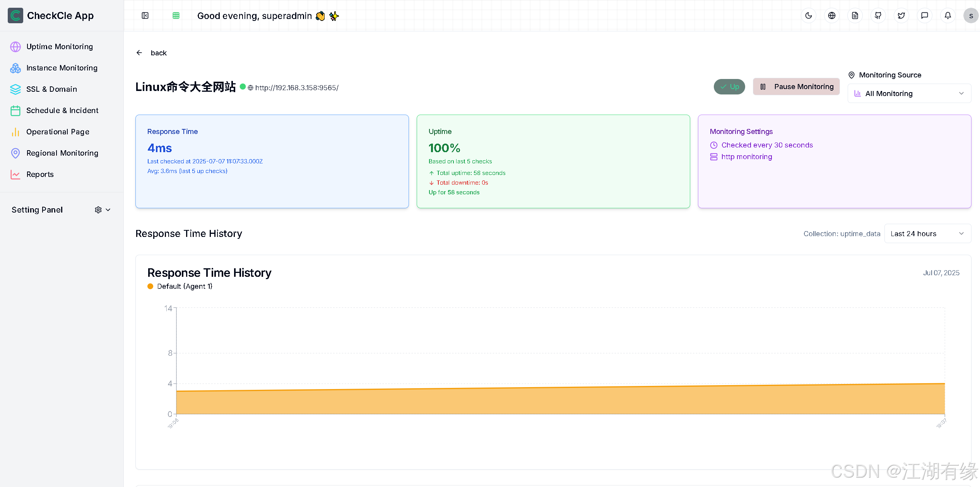
Task: Pause Monitoring for this service
Action: [x=796, y=87]
